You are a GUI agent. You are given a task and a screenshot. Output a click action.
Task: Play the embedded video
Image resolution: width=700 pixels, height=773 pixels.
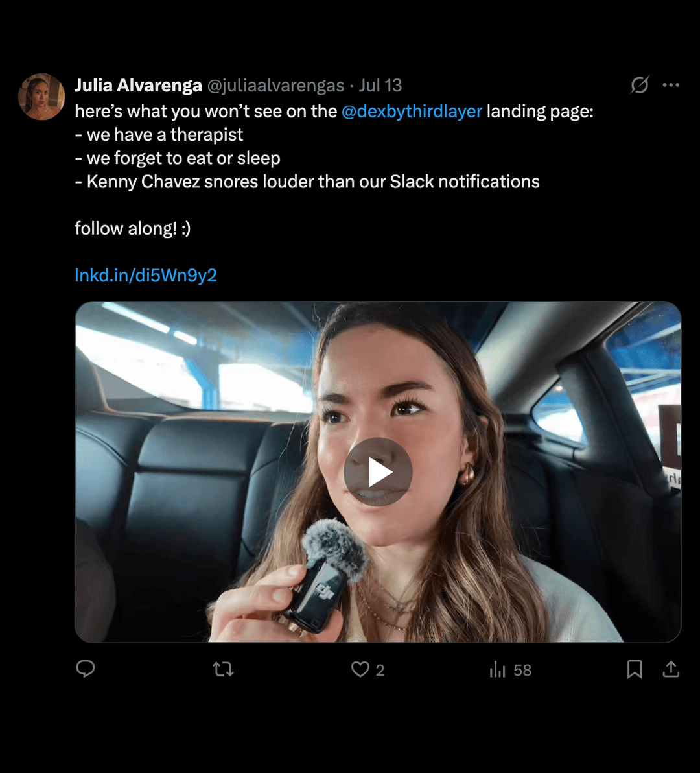tap(378, 472)
